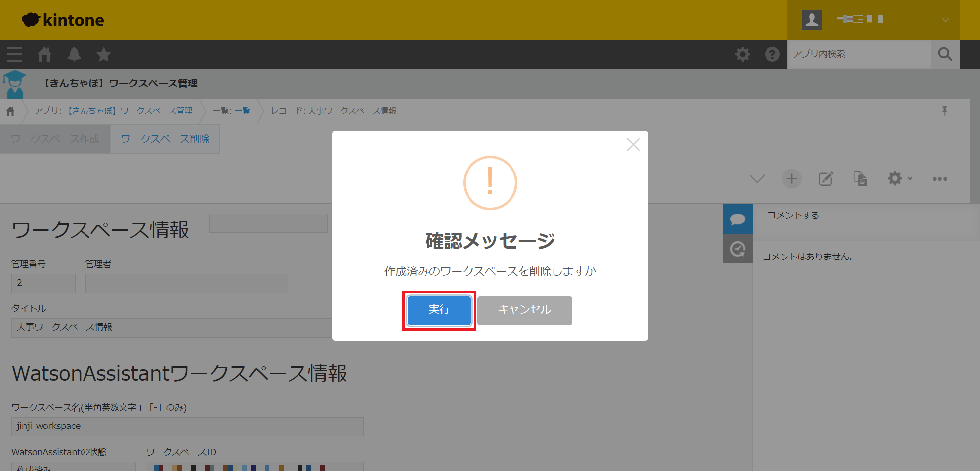This screenshot has height=471, width=980.
Task: Open 【きんちゃぼ】ワークスペース管理 breadcrumb link
Action: (x=130, y=111)
